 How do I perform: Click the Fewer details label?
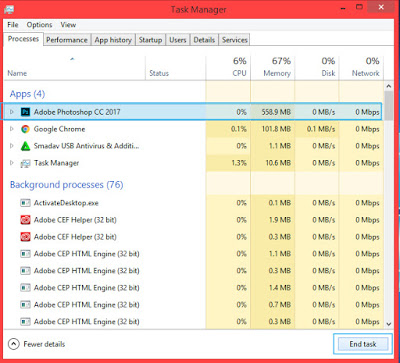point(44,344)
